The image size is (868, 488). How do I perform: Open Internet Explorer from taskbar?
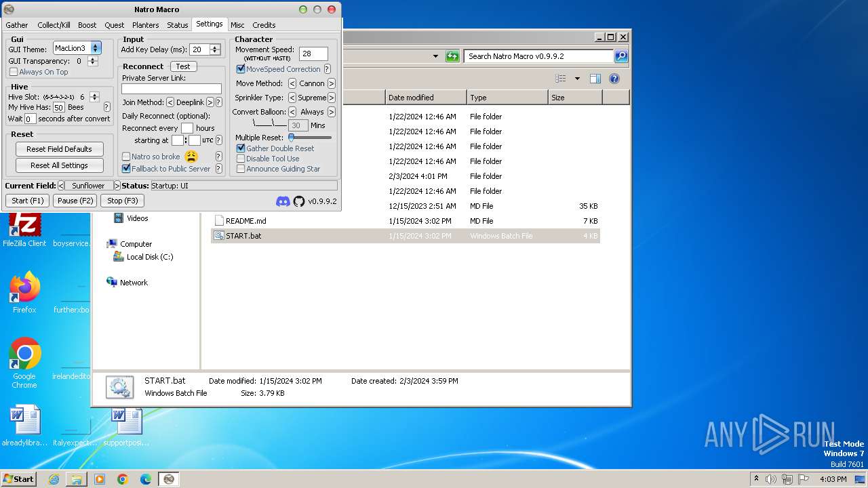click(54, 479)
